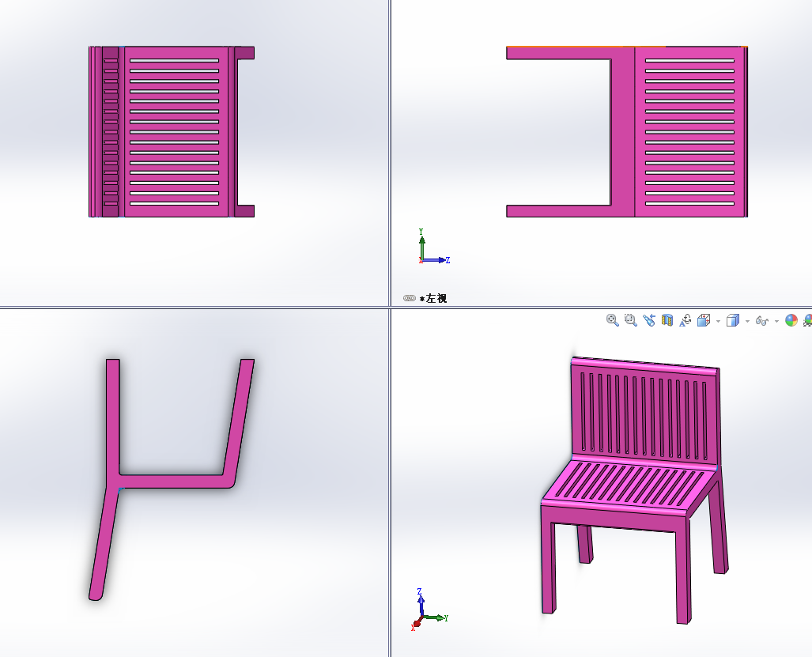The image size is (812, 657).
Task: Open the Dynamic Annotation Views icon
Action: click(685, 320)
